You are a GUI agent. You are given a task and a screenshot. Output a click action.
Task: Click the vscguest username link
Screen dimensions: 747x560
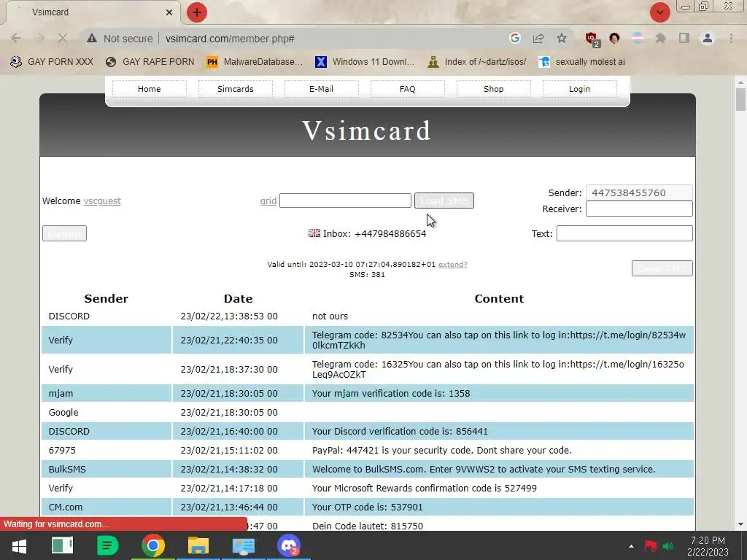[102, 201]
